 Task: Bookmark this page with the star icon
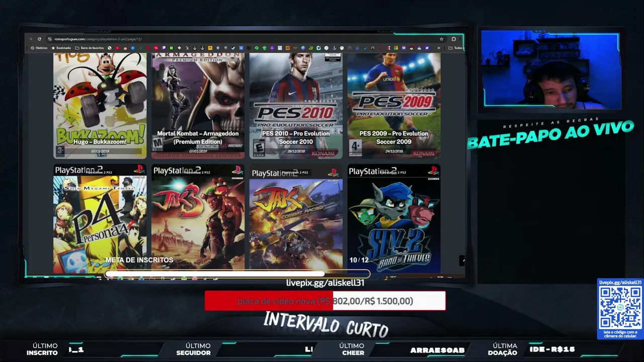coord(442,39)
